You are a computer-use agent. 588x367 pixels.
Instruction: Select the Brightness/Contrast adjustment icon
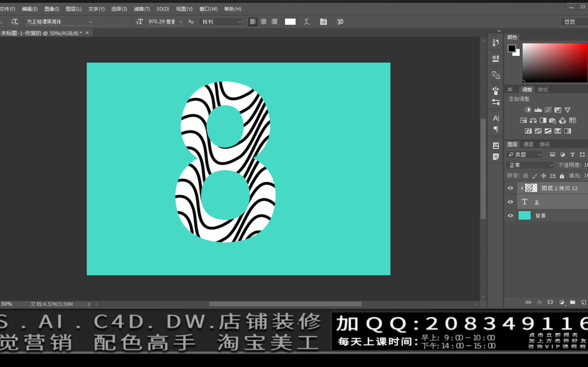528,110
